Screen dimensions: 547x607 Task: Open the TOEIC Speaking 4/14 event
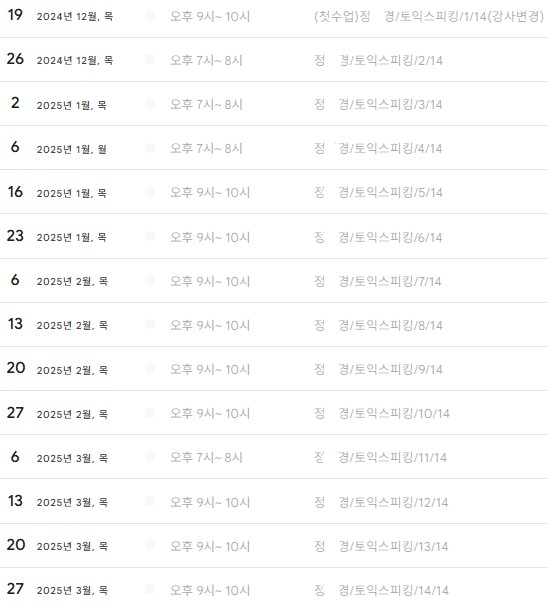point(378,148)
